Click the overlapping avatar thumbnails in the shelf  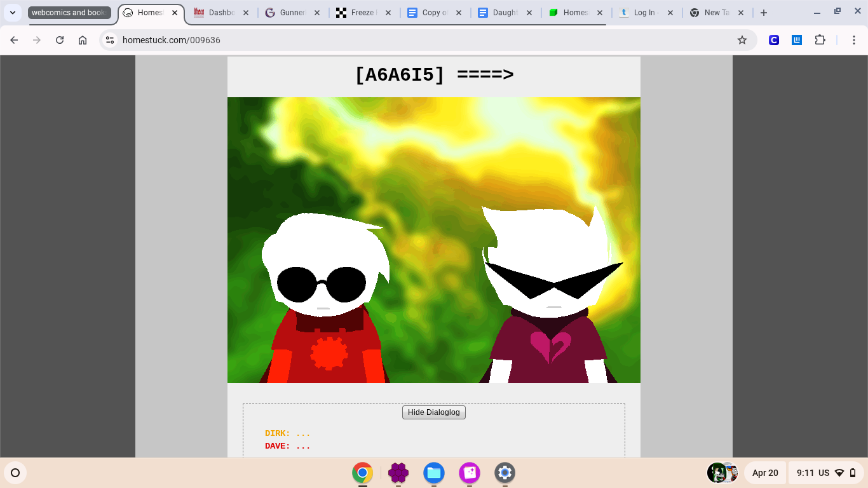tap(722, 473)
